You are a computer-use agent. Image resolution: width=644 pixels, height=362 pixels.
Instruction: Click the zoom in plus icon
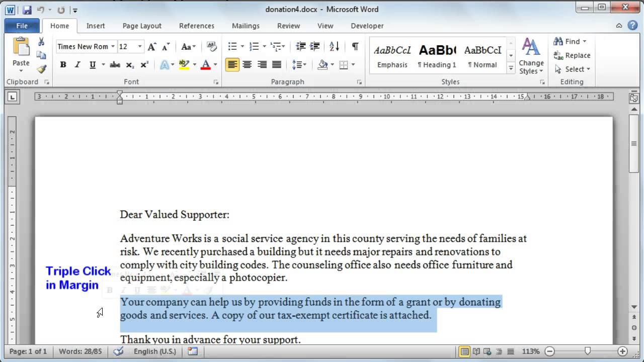(622, 351)
